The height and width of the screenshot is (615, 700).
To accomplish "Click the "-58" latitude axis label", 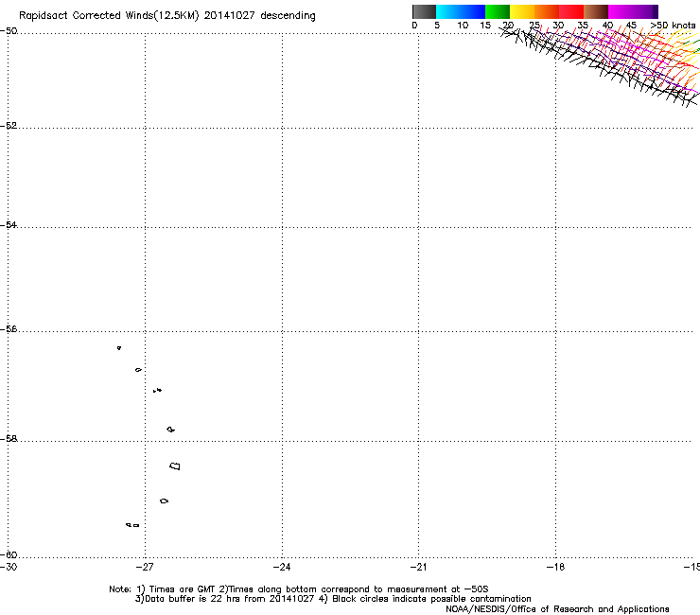I will [x=9, y=439].
